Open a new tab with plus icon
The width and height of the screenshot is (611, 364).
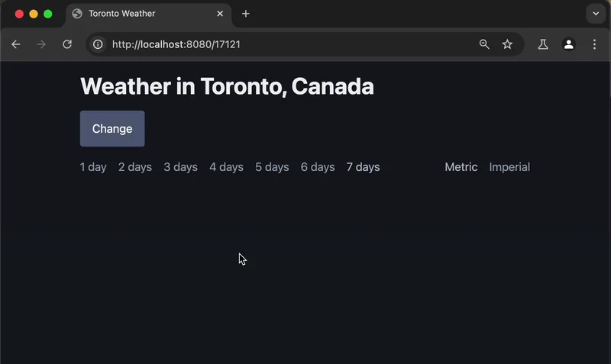pyautogui.click(x=246, y=14)
